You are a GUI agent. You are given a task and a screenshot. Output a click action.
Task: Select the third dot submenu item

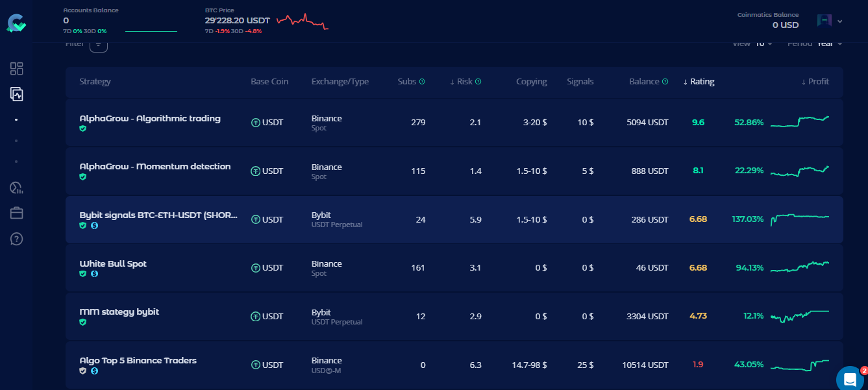click(x=16, y=161)
